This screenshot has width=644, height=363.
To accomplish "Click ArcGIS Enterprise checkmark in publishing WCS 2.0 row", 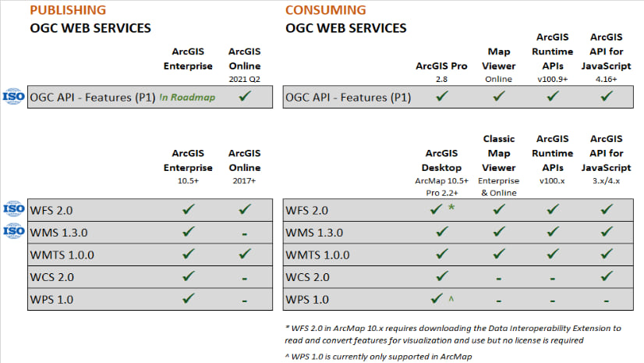I will 188,276.
